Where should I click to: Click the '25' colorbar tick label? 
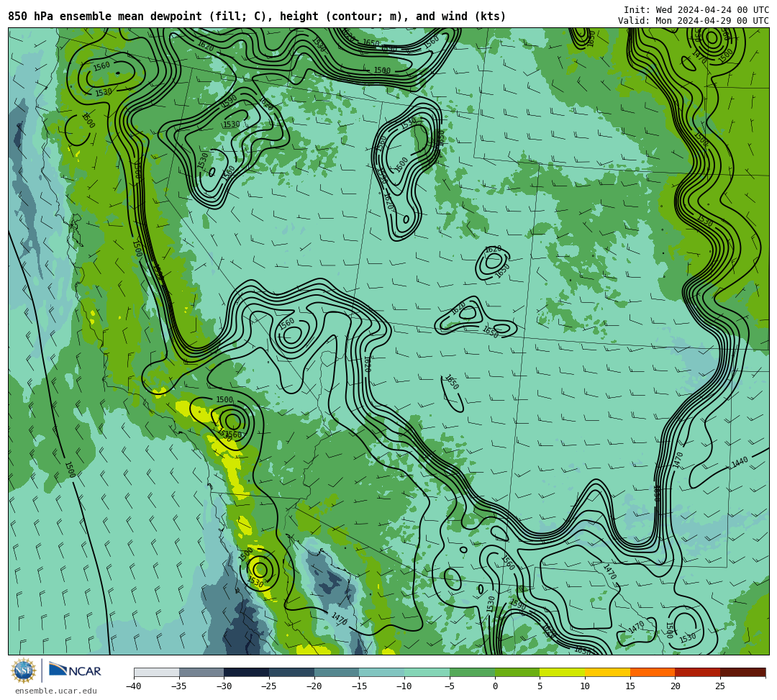720,686
